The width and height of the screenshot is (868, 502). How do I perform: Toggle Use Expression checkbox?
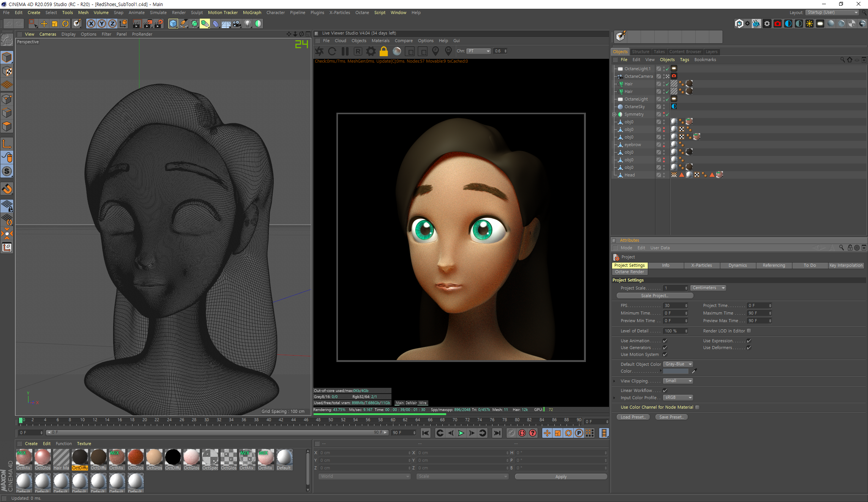pos(749,341)
